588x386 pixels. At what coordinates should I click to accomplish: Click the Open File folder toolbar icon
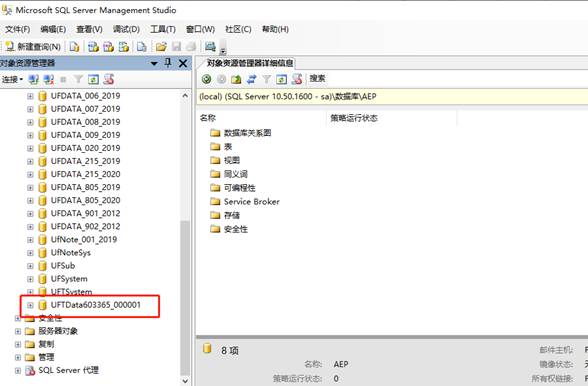tap(161, 47)
